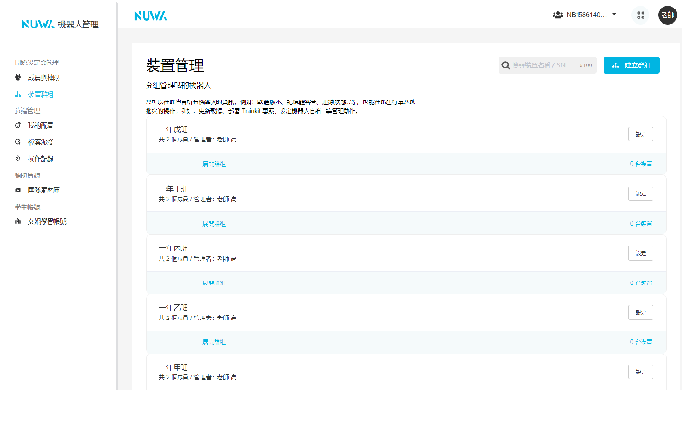This screenshot has height=433, width=689.
Task: Click the right footer link of the fourth card
Action: [641, 342]
